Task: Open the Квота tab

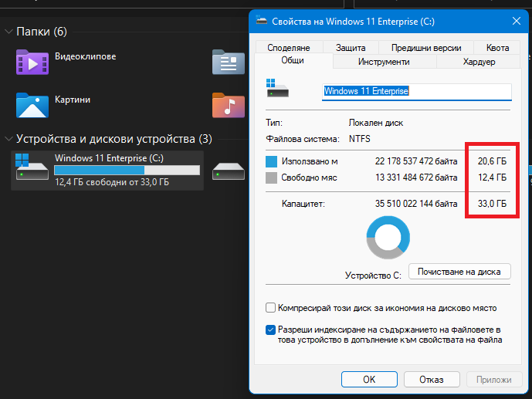Action: pyautogui.click(x=497, y=48)
